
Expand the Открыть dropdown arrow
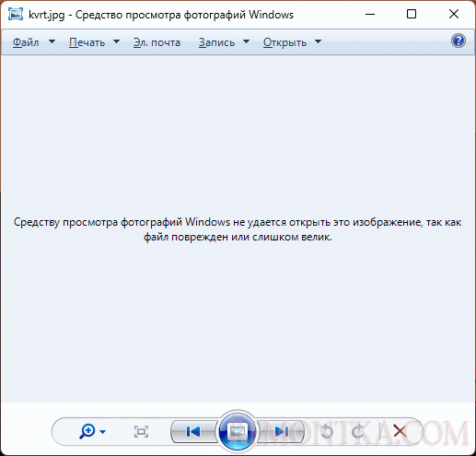[x=319, y=41]
